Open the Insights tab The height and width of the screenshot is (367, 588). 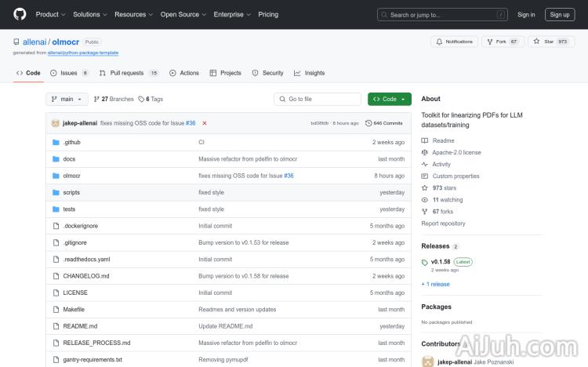click(310, 73)
